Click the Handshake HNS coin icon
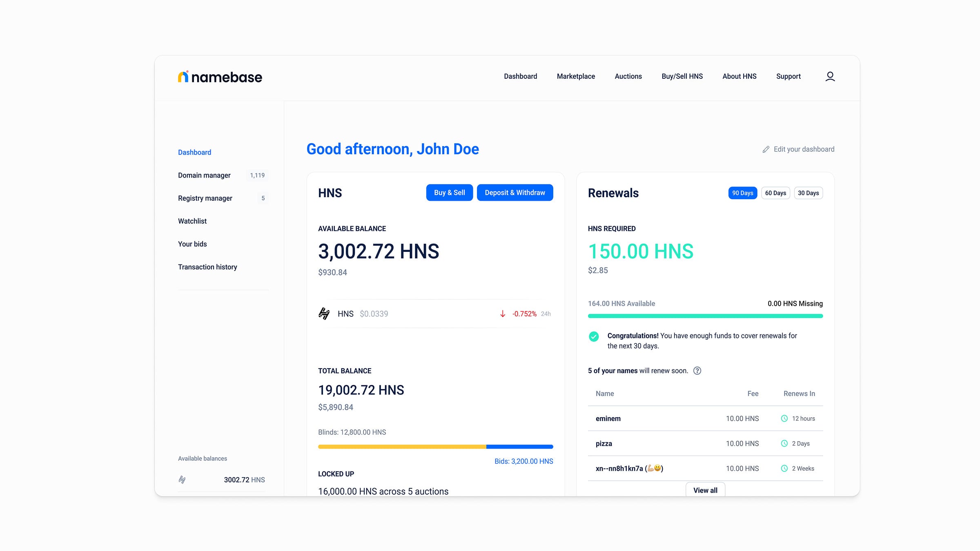Screen dimensions: 980x551 (324, 313)
